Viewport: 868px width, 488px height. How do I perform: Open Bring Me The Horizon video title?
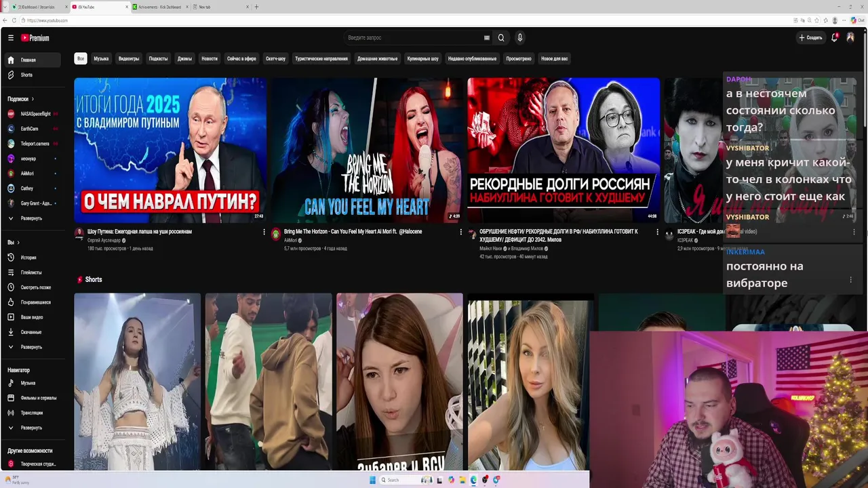point(353,232)
